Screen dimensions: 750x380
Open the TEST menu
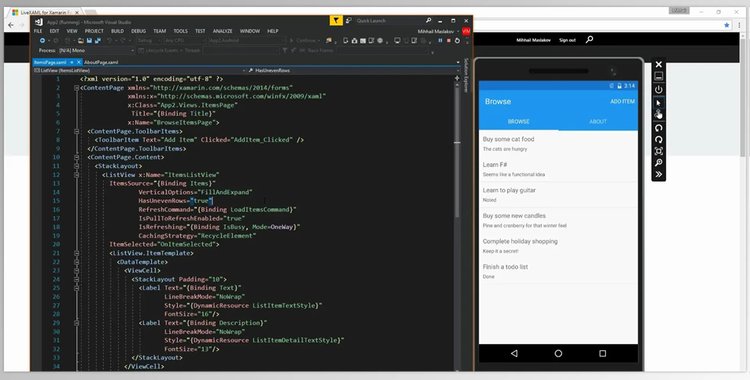coord(200,31)
